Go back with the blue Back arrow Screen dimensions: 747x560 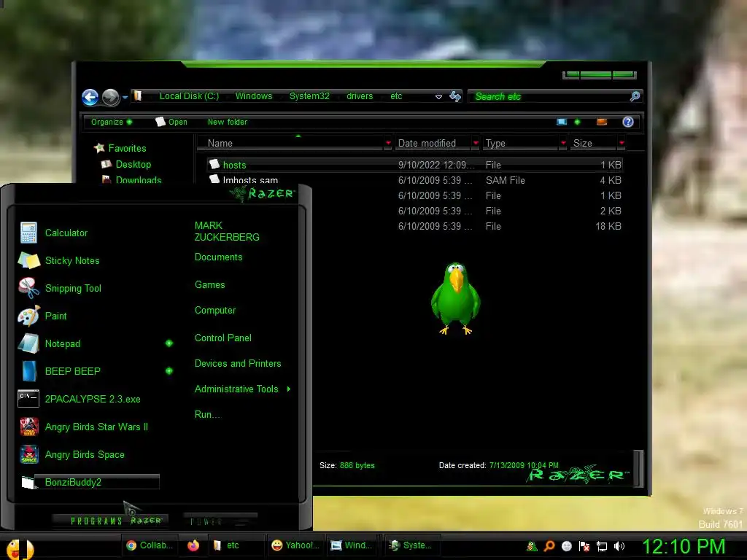tap(90, 97)
